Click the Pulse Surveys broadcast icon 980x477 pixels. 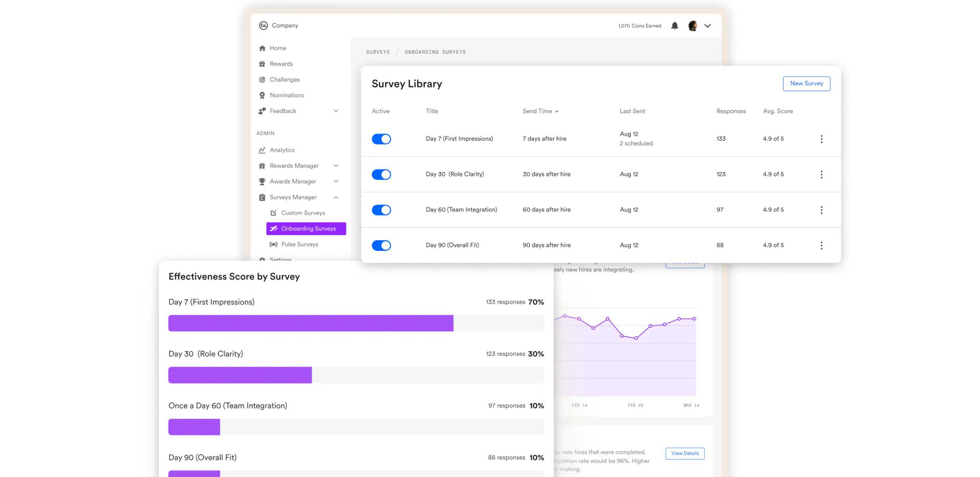coord(273,244)
